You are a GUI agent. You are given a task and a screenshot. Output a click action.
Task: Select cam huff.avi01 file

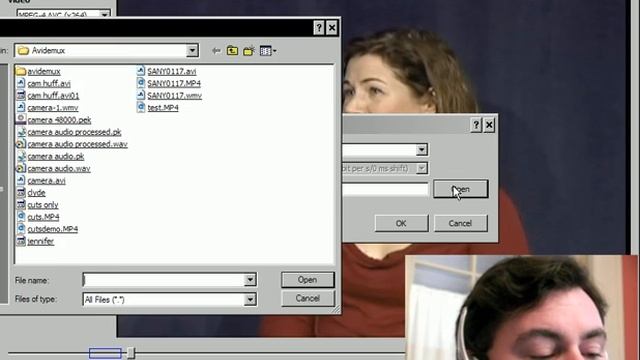[53, 96]
